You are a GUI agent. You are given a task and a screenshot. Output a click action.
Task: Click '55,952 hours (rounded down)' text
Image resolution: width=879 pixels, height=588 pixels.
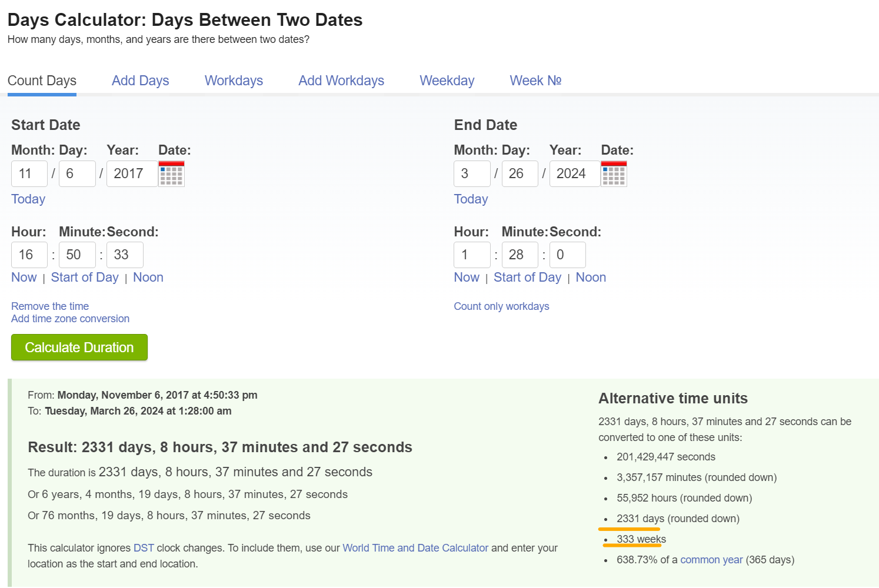tap(684, 498)
